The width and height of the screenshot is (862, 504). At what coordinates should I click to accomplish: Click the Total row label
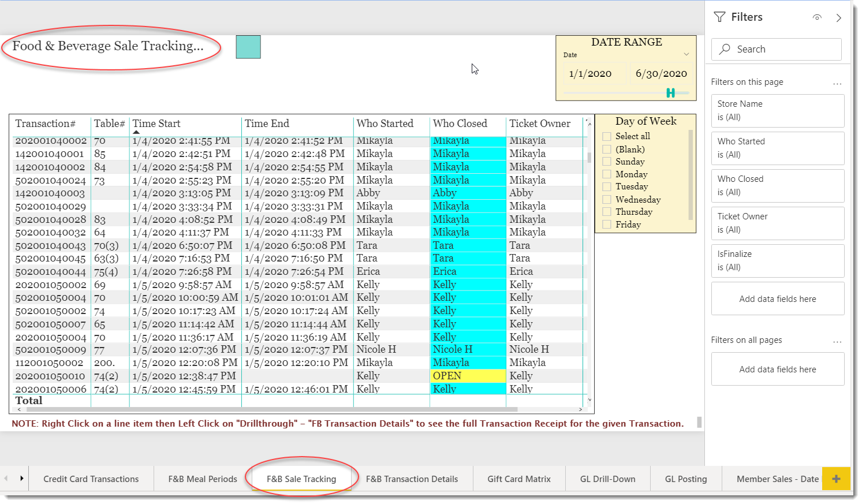(29, 401)
